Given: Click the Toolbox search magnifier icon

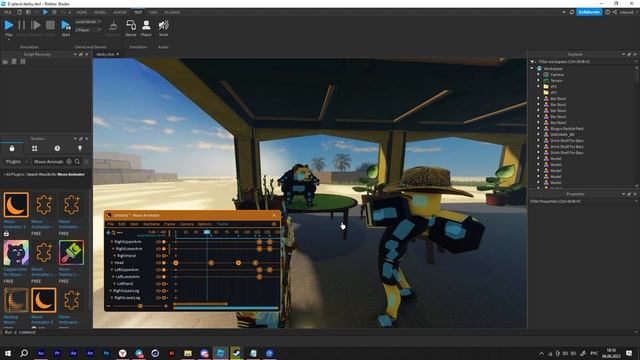Looking at the screenshot, I should coord(77,162).
